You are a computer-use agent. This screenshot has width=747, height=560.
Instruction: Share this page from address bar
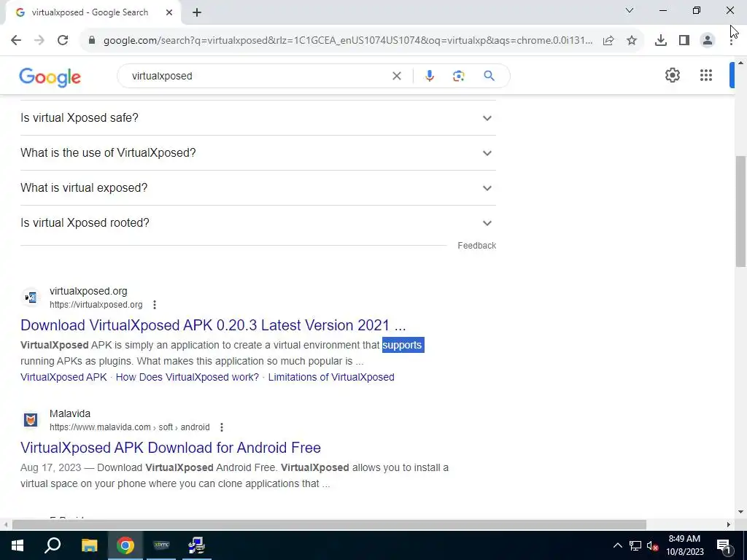[608, 41]
